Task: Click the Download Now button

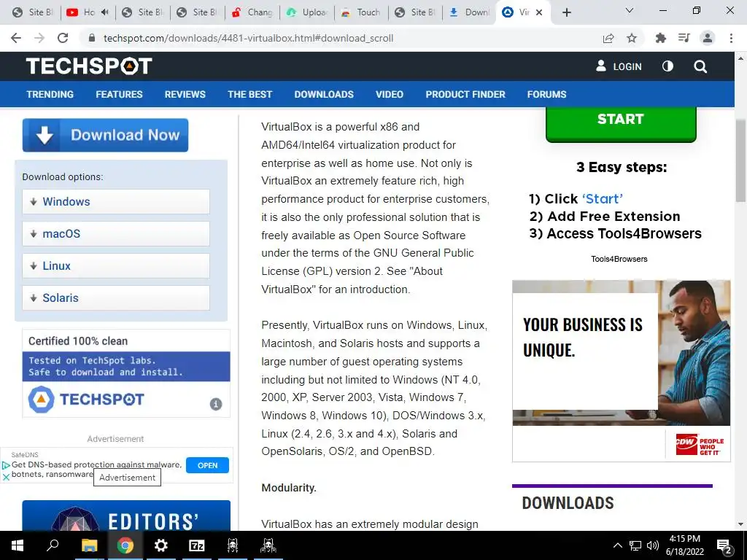Action: [x=105, y=135]
